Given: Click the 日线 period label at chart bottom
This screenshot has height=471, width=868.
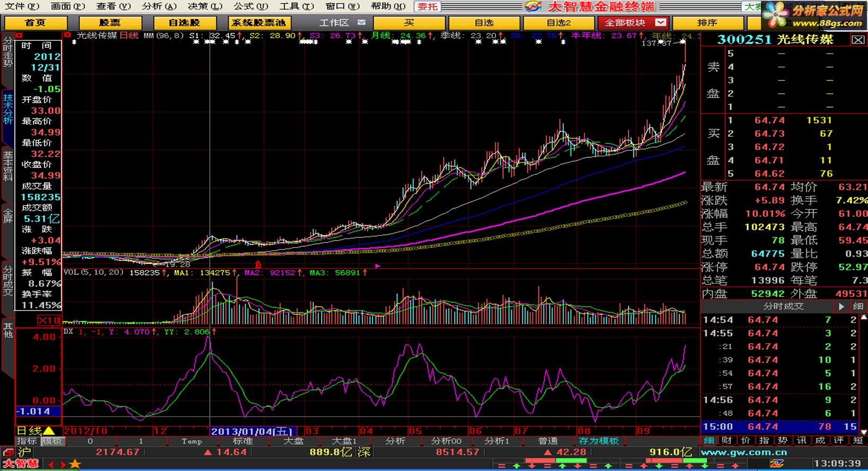Looking at the screenshot, I should (x=29, y=431).
